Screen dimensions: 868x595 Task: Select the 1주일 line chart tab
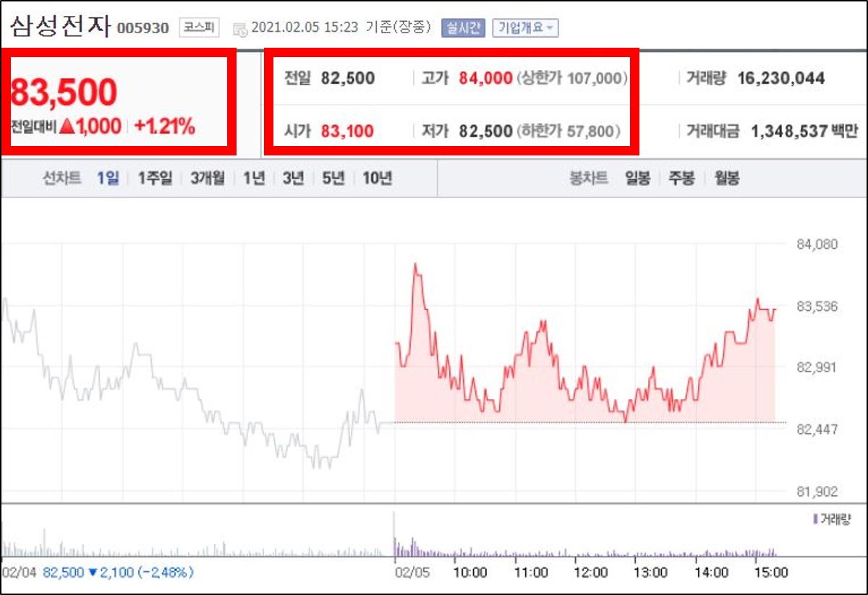[155, 179]
